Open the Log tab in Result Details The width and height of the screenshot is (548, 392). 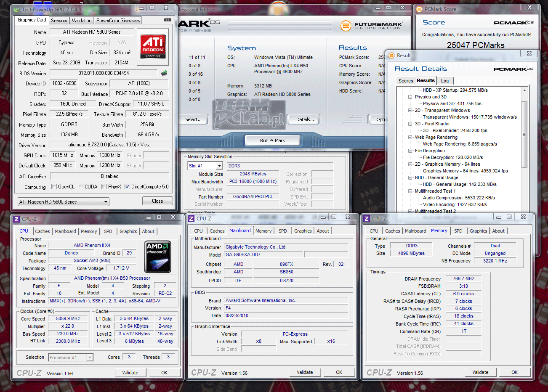(x=445, y=81)
